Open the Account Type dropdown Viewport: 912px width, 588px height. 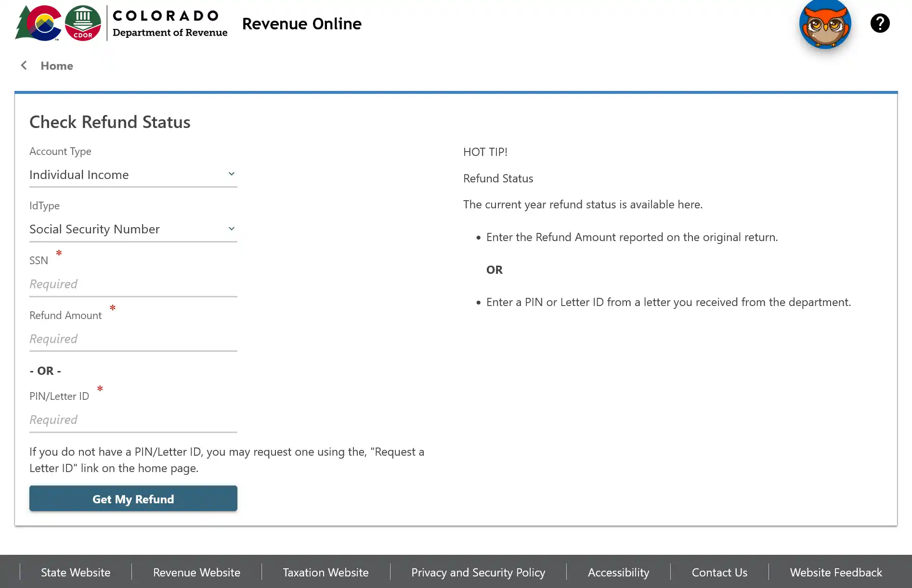point(133,175)
